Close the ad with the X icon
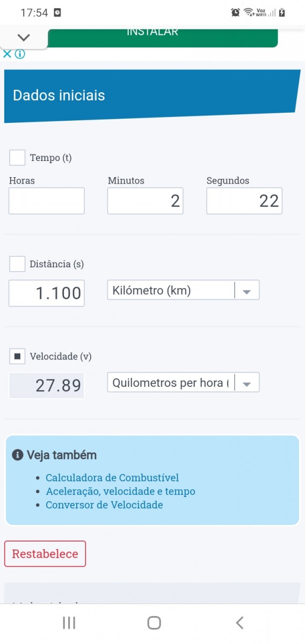The width and height of the screenshot is (305, 644). coord(7,54)
